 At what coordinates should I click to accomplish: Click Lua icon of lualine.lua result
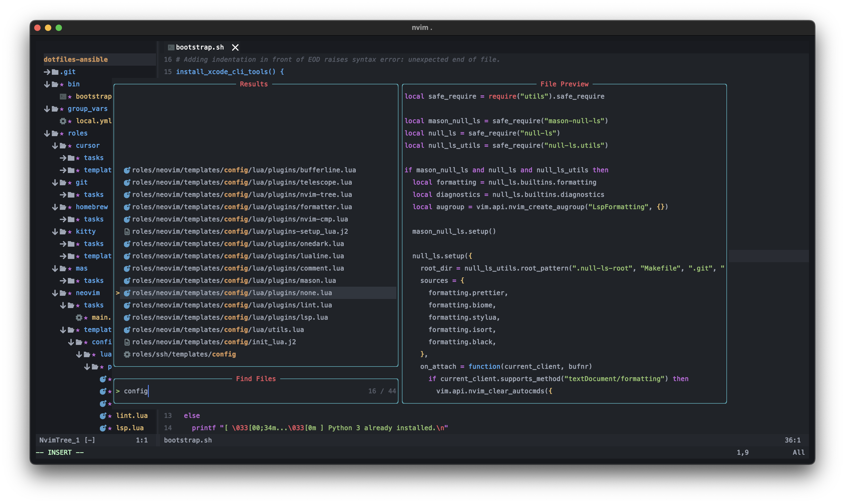coord(127,256)
